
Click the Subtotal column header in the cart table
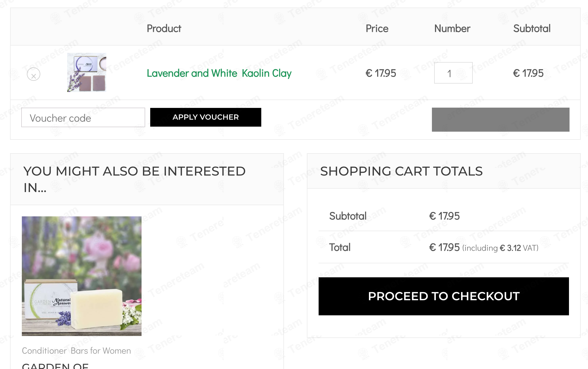[532, 29]
